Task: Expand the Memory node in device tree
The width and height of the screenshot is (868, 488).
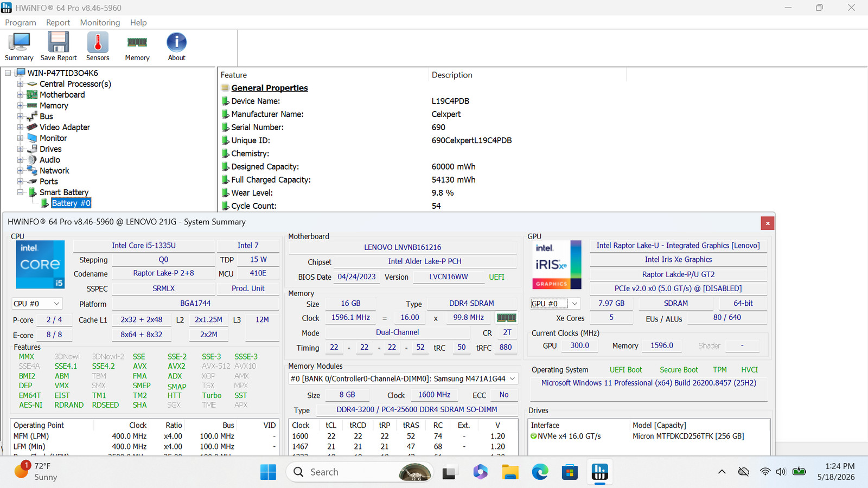Action: click(20, 106)
